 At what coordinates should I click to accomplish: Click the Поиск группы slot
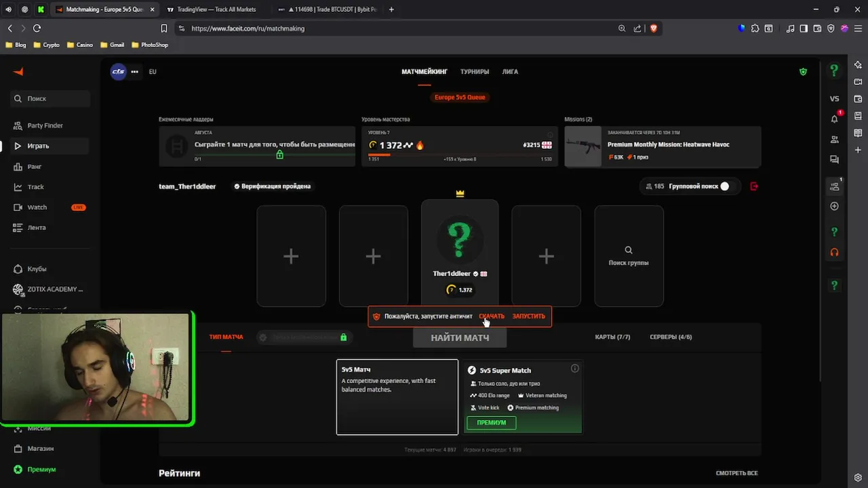click(x=629, y=256)
